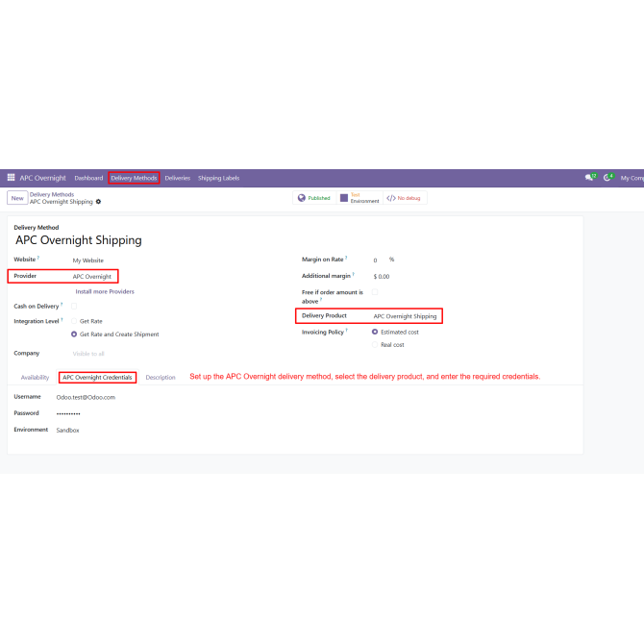Image resolution: width=644 pixels, height=644 pixels.
Task: Open the My Company switcher
Action: 632,178
